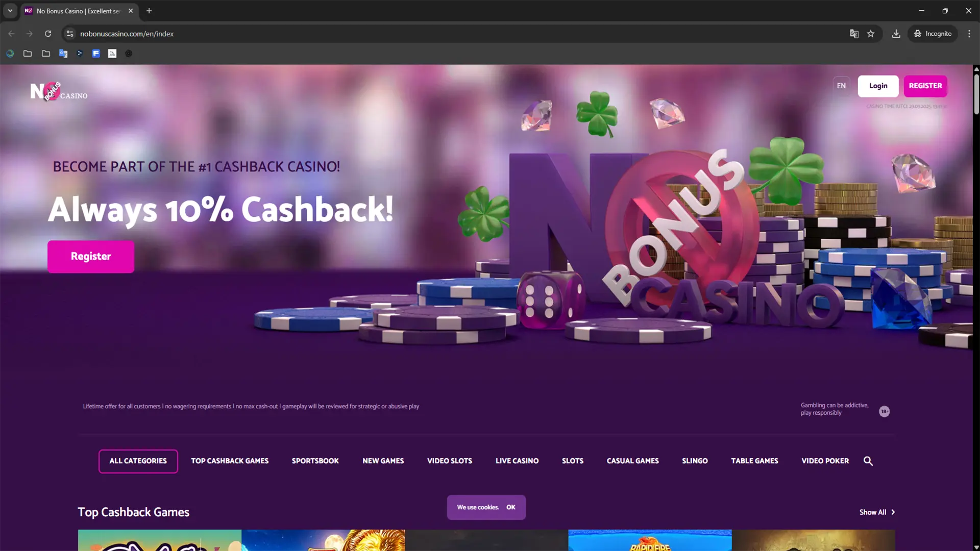Reload the page
This screenshot has height=551, width=980.
[48, 34]
